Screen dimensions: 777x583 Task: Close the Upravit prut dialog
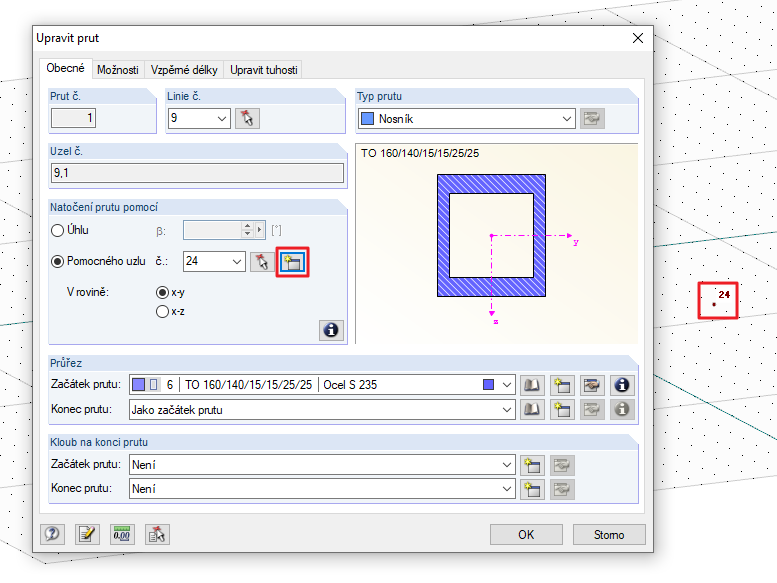click(x=638, y=38)
